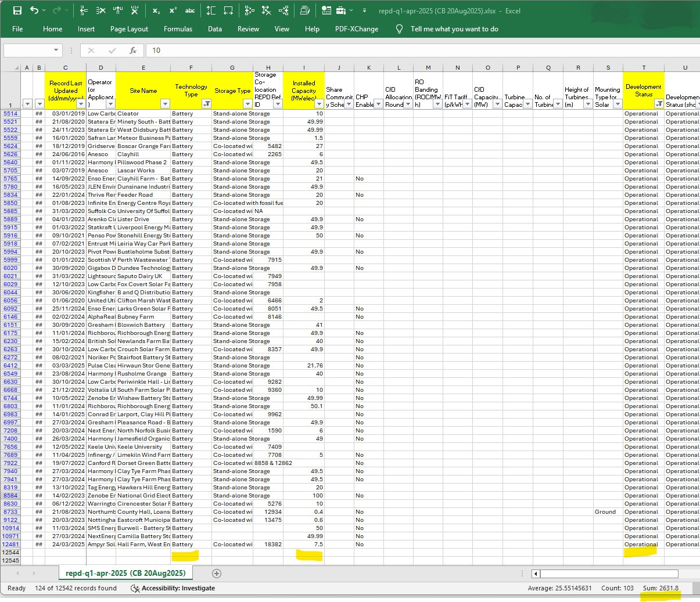Open Development Status active filter button
Screen dimensions: 700x602
(x=659, y=104)
